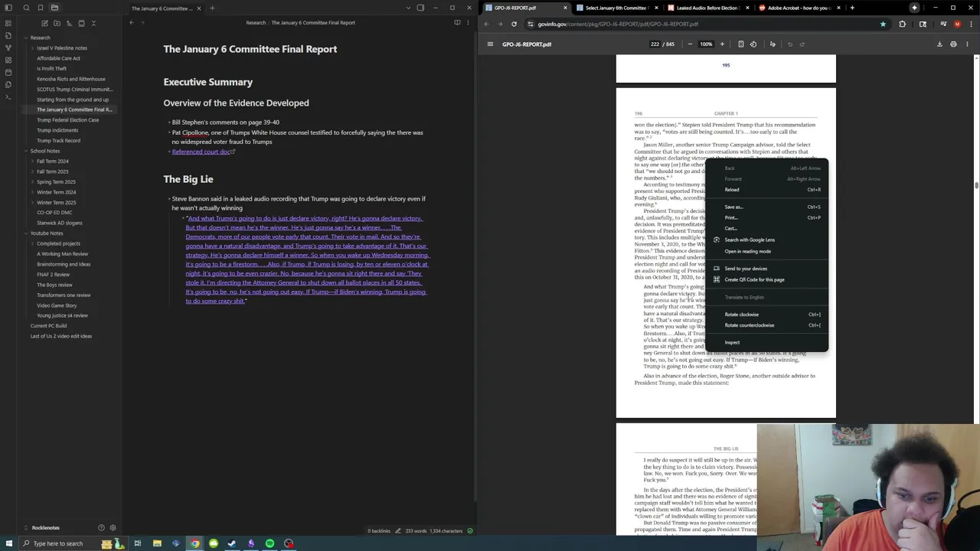This screenshot has width=980, height=551.
Task: Open the Affordable Care Act note
Action: (58, 58)
